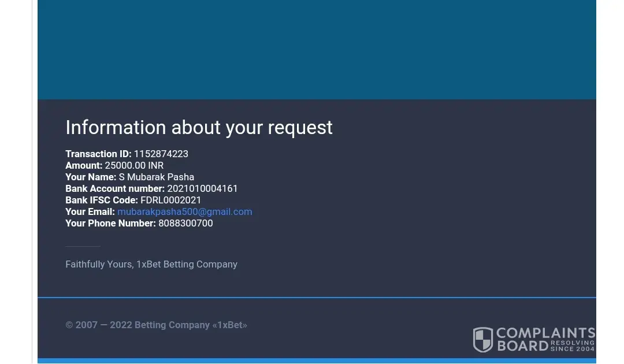Click the Amount label
The image size is (624, 364).
84,165
